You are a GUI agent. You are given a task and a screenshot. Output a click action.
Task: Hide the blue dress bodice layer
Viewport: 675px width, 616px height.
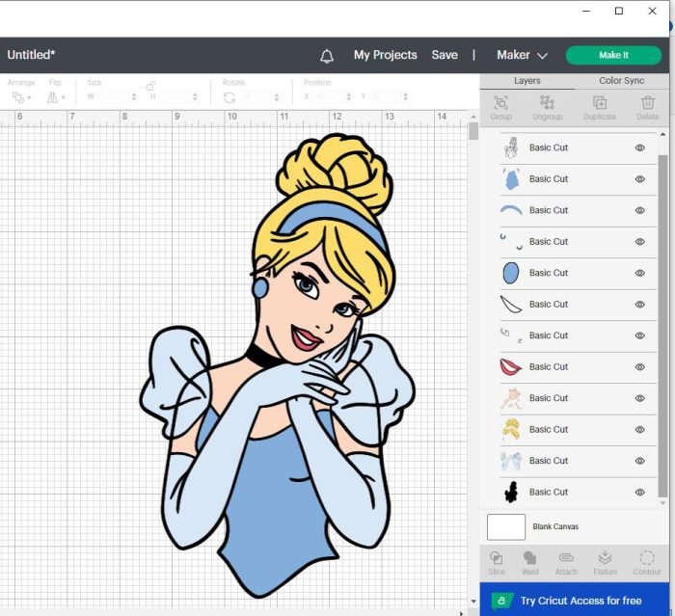point(640,179)
